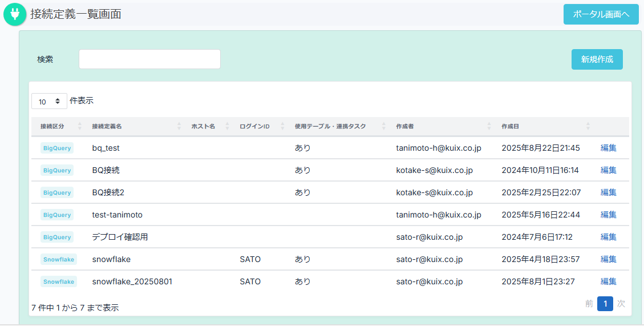Edit the snowflake_20250801 connection

click(x=608, y=281)
